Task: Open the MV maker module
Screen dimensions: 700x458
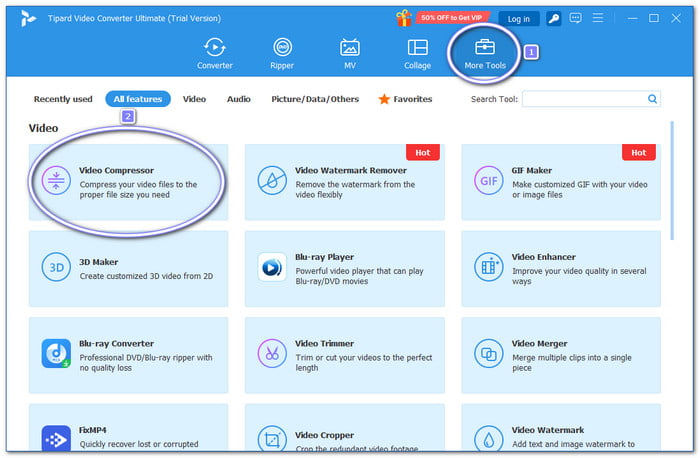Action: (350, 54)
